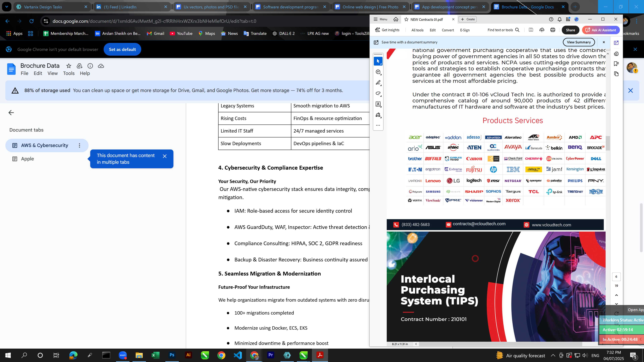Open Acrobat search magnifier icon
644x362 pixels.
(x=518, y=30)
